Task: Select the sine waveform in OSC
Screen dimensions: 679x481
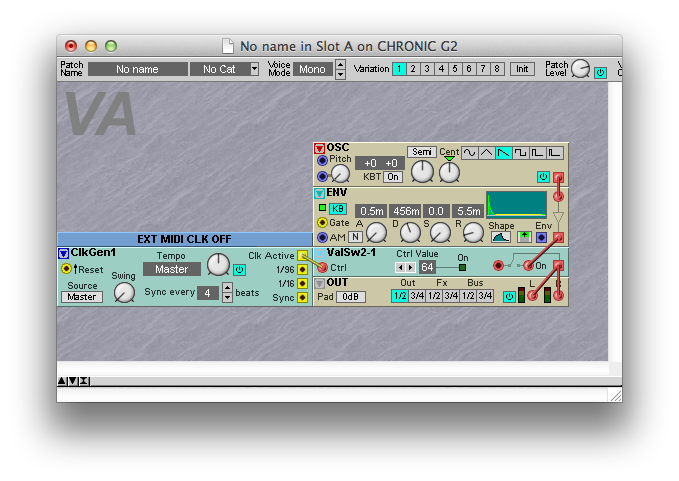Action: tap(468, 153)
